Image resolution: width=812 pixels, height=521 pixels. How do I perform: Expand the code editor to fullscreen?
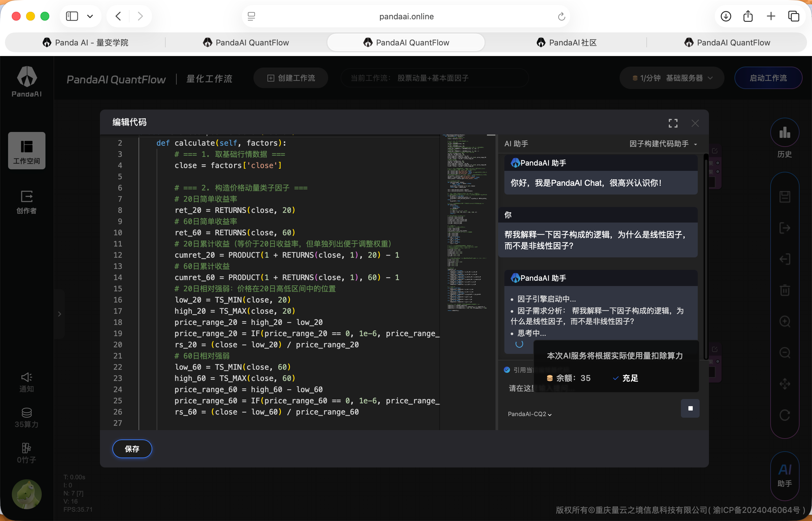click(673, 123)
